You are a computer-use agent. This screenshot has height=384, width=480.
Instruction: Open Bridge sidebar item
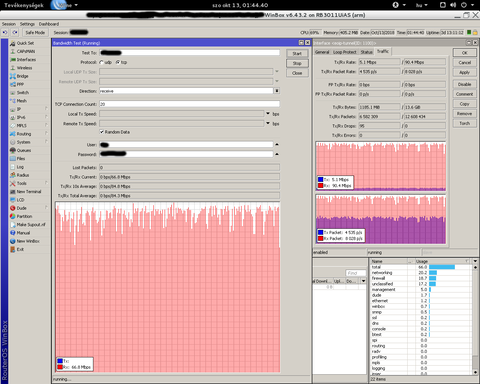tap(22, 76)
